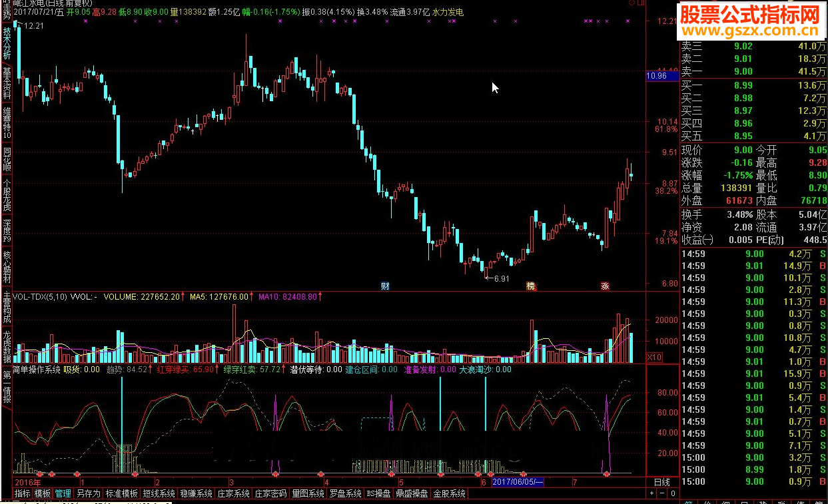Screen dimensions: 828x504
Task: Click the 0 button beside zoom controls
Action: [x=673, y=494]
